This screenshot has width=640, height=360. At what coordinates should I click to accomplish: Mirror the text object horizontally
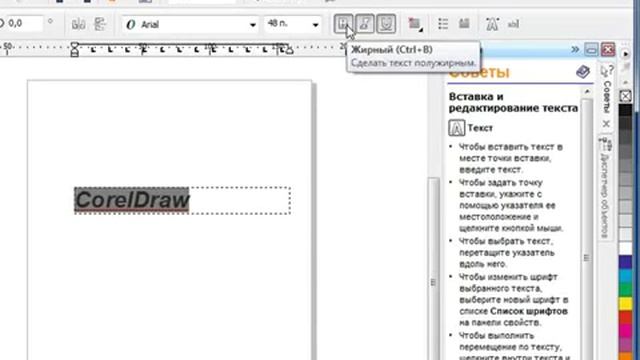[78, 24]
